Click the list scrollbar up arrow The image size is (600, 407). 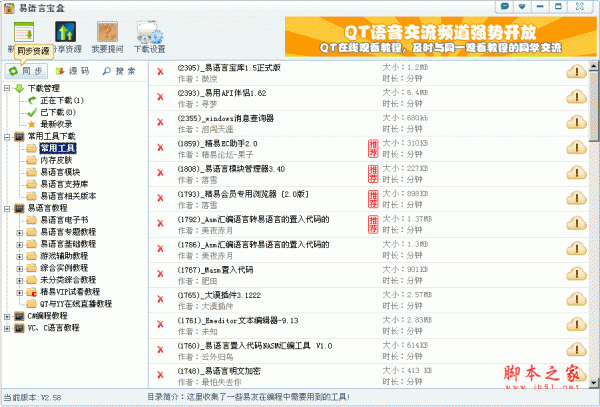pos(593,66)
